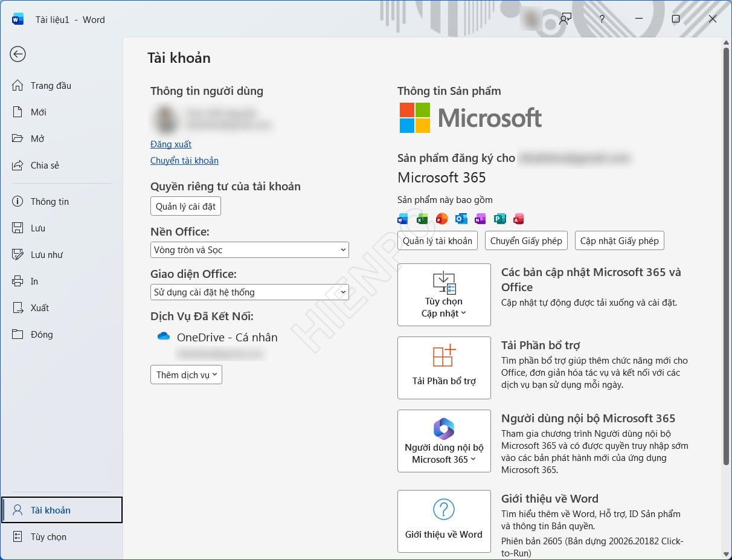Viewport: 732px width, 560px height.
Task: Click the Access icon under product includes
Action: point(518,219)
